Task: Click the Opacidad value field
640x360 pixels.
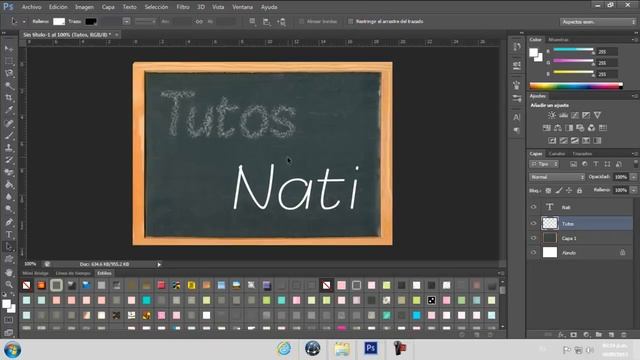Action: coord(621,177)
